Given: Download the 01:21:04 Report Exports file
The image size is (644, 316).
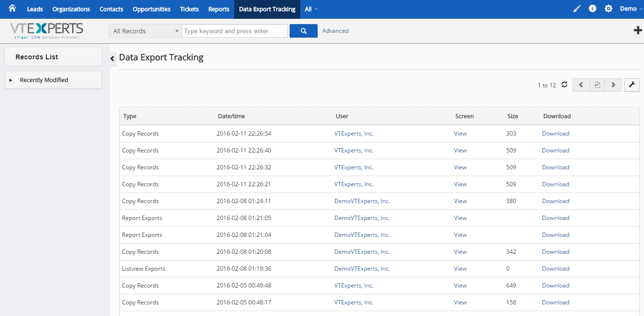Looking at the screenshot, I should (x=556, y=235).
